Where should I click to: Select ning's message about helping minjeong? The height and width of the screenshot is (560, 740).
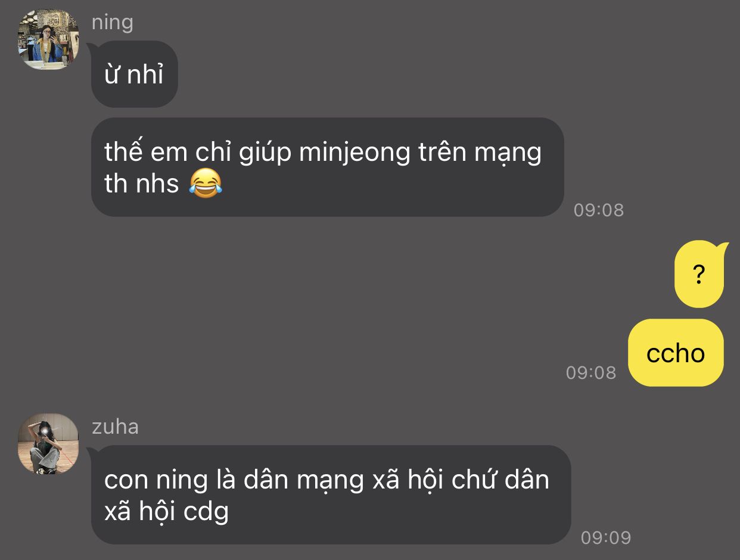point(327,167)
